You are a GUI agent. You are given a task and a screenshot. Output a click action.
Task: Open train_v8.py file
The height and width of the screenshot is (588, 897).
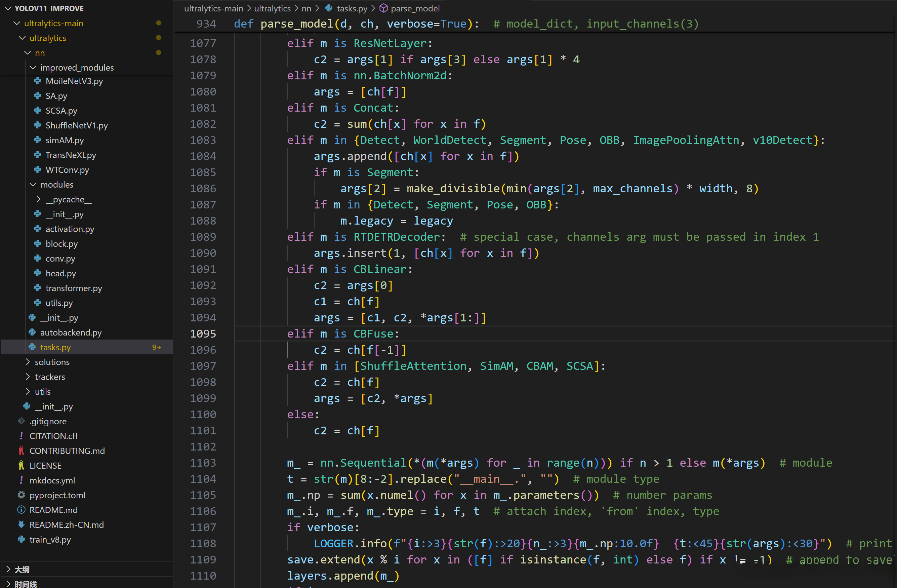point(50,539)
